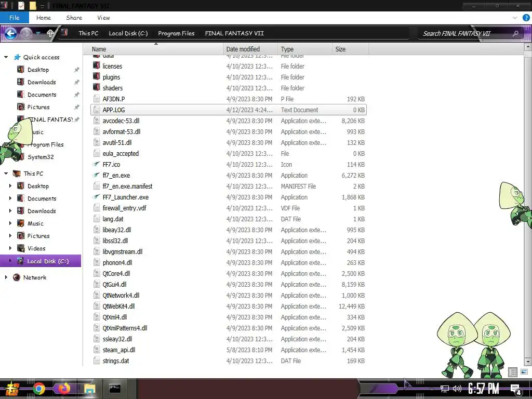
Task: Expand Downloads under This PC
Action: [10, 211]
